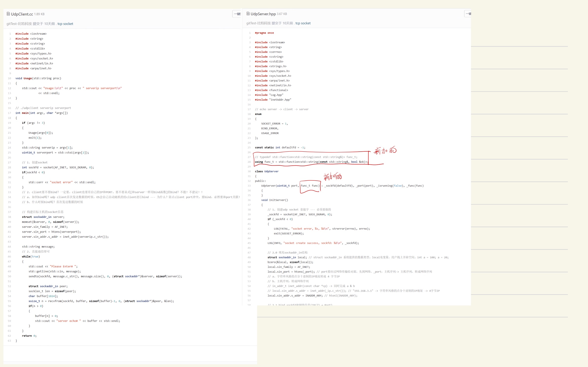588x367 pixels.
Task: Click the class UdpServer declaration line
Action: [x=267, y=171]
